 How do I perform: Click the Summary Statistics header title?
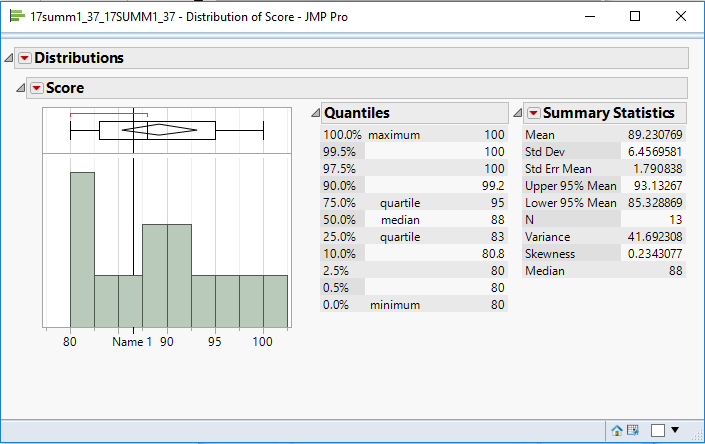[x=608, y=113]
